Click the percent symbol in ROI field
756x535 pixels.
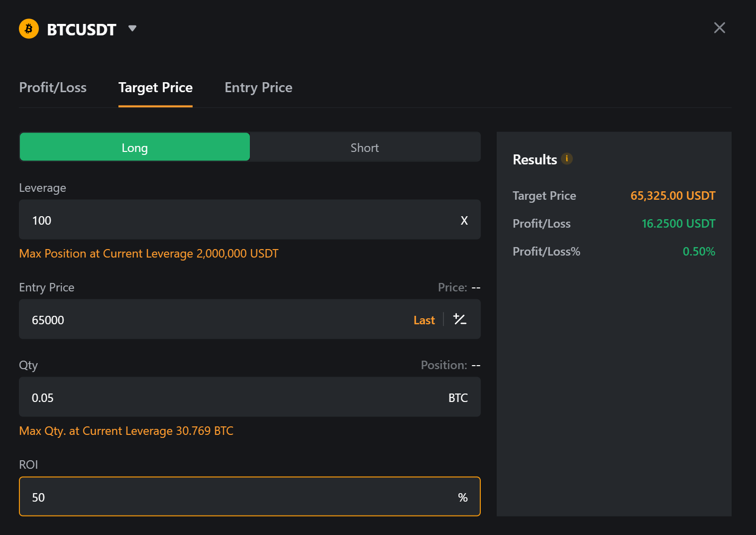point(463,498)
